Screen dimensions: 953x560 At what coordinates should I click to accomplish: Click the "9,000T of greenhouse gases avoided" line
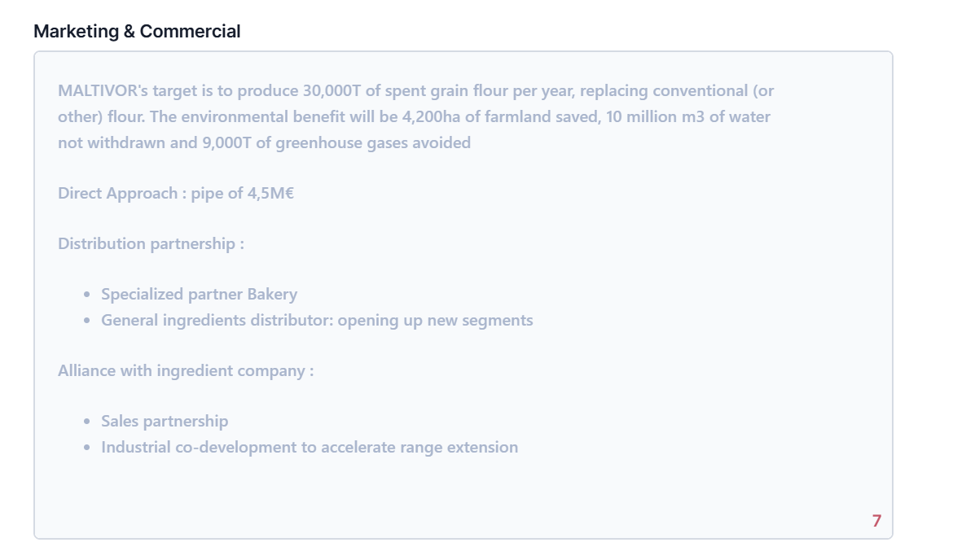tap(336, 143)
